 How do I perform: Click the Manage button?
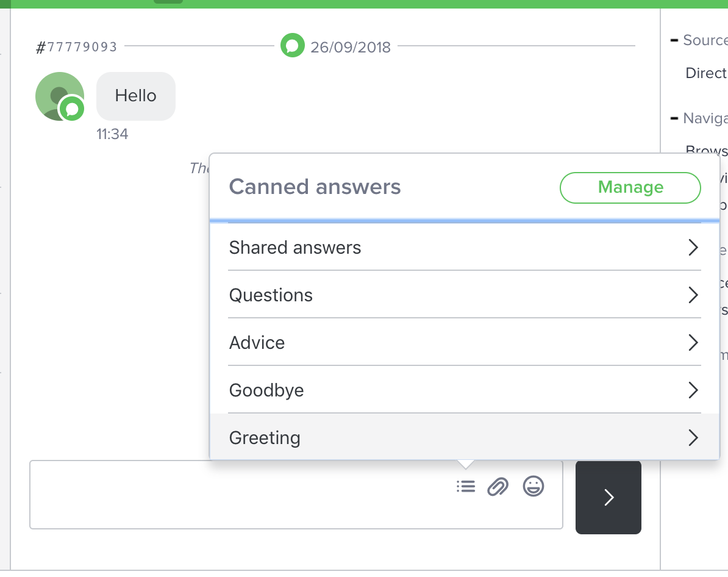click(x=630, y=187)
